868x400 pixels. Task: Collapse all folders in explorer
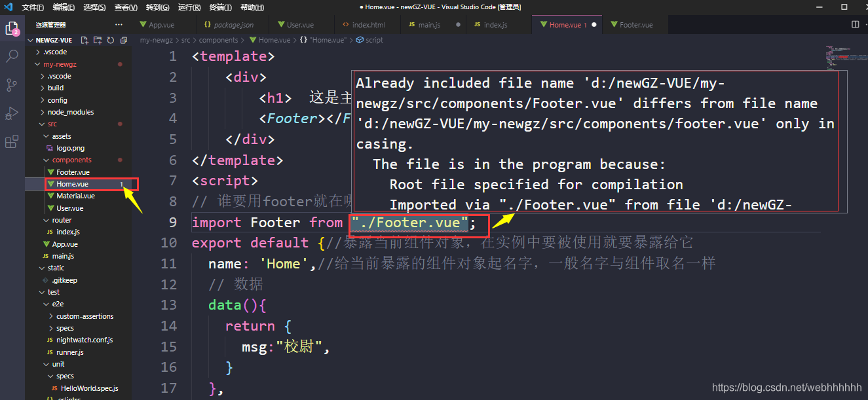click(123, 40)
